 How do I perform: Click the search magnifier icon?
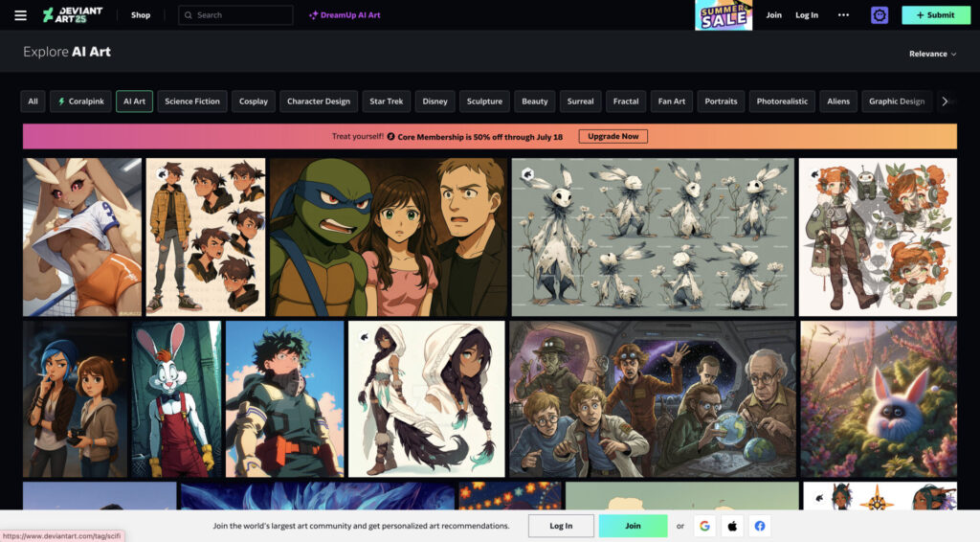click(189, 15)
